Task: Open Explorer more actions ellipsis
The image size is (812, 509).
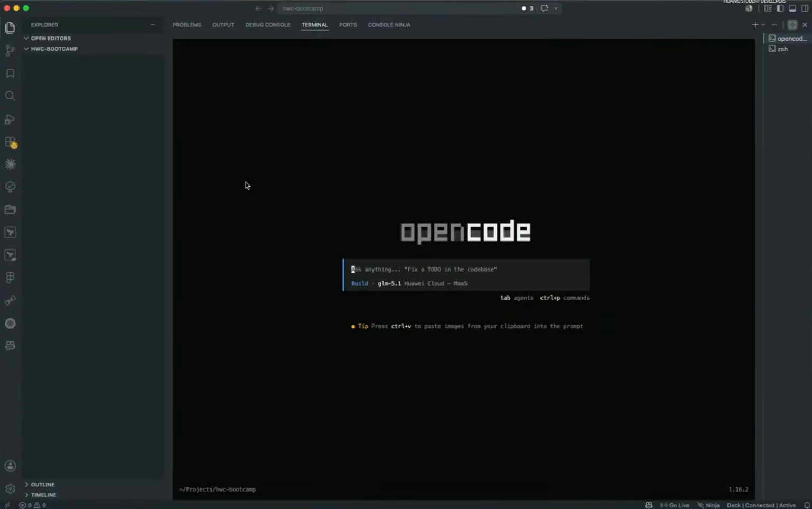Action: pos(152,25)
